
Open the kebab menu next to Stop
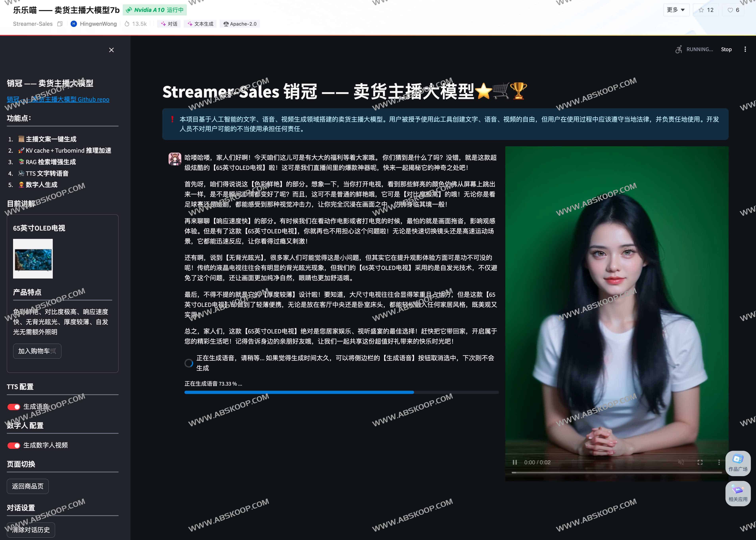[745, 49]
